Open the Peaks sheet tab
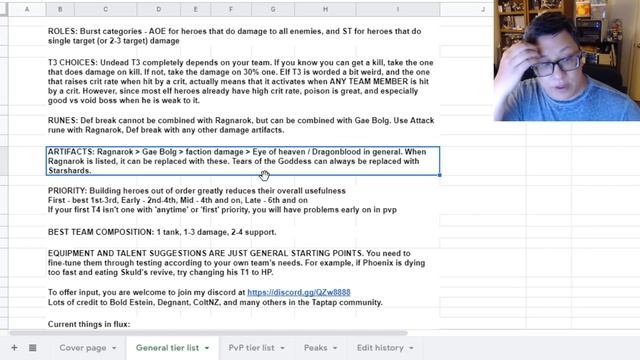Screen dimensions: 640x360 tap(316, 348)
